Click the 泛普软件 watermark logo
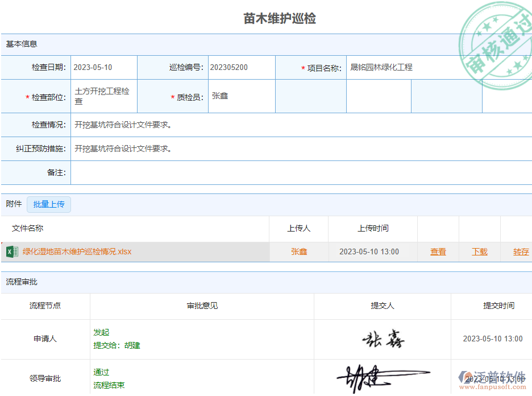Screen dimensions: 532x396 click(492, 379)
